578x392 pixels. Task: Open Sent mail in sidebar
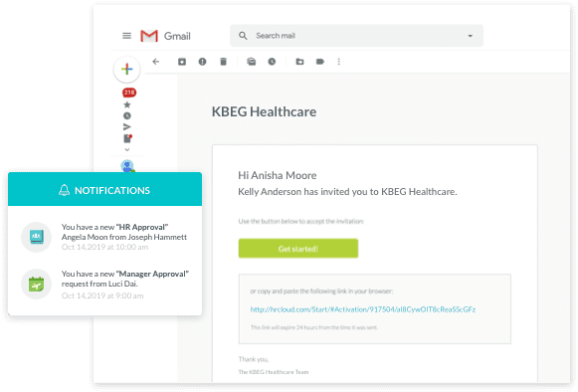coord(126,127)
